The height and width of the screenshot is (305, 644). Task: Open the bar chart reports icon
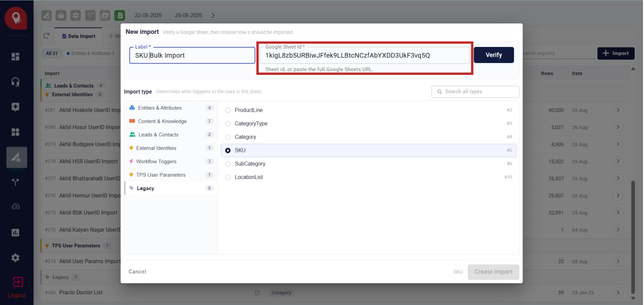point(15,232)
